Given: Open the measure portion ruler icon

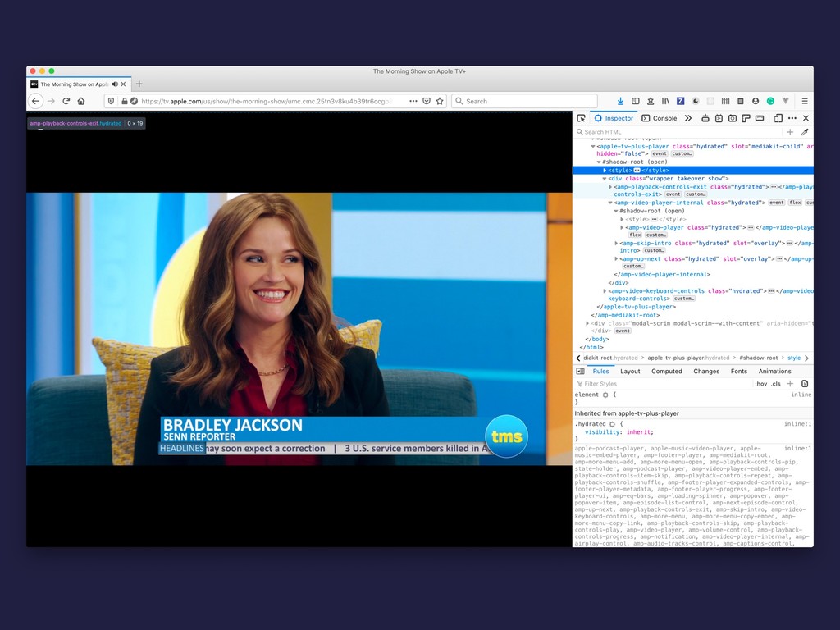Looking at the screenshot, I should [759, 118].
